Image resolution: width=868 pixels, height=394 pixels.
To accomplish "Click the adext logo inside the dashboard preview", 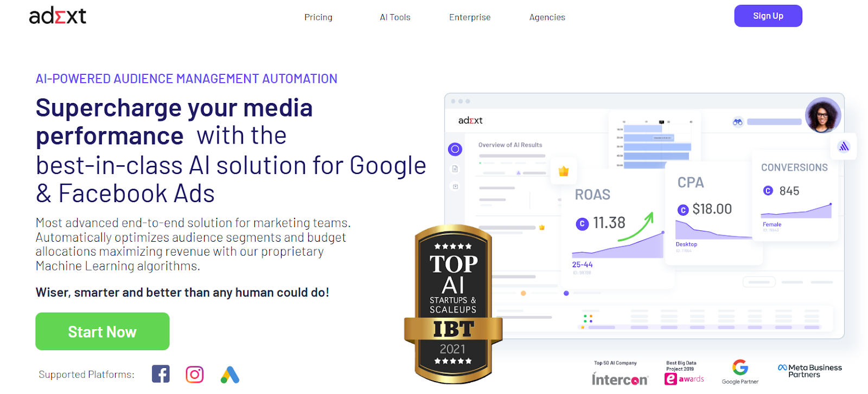I will (470, 120).
